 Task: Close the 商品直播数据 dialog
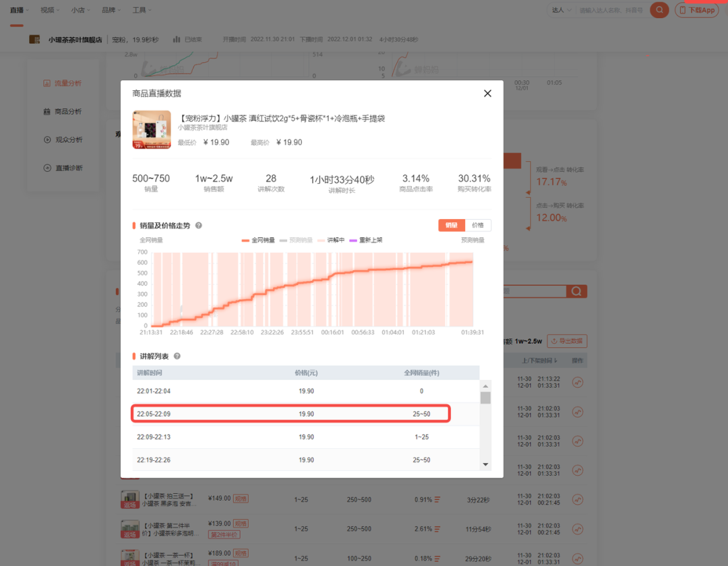point(487,94)
